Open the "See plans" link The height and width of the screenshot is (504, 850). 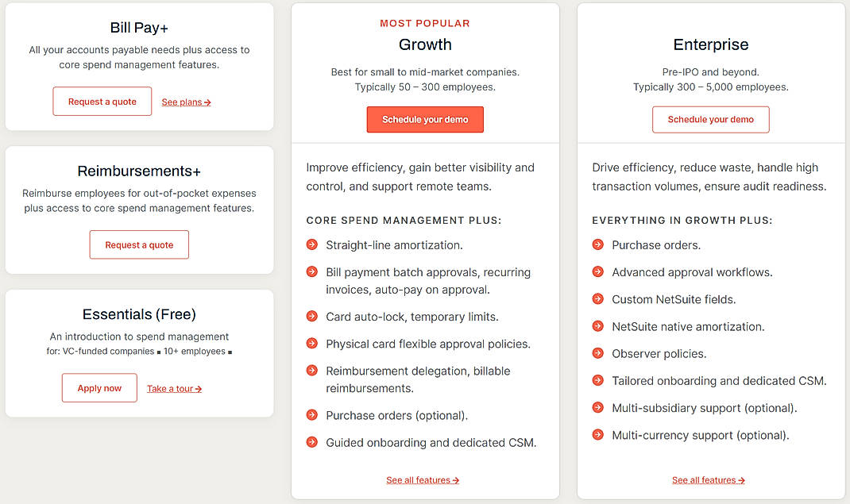point(185,102)
